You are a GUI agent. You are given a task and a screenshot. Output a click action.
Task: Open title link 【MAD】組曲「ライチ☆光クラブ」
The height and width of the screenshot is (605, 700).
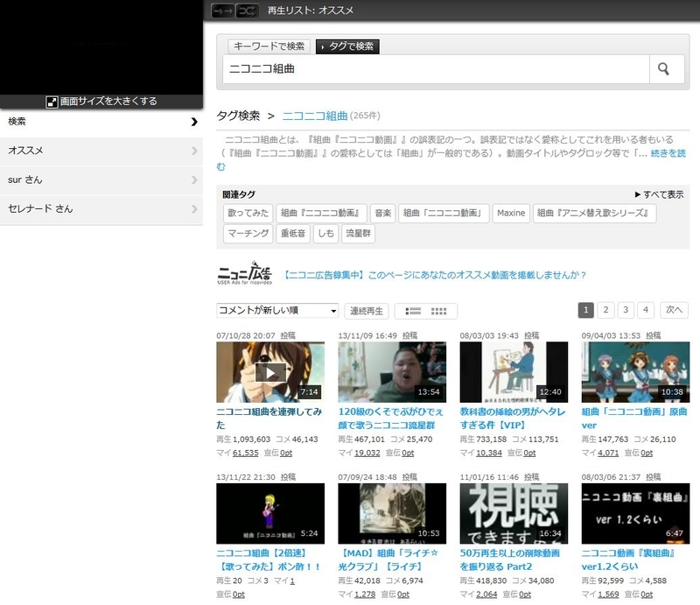click(x=388, y=559)
